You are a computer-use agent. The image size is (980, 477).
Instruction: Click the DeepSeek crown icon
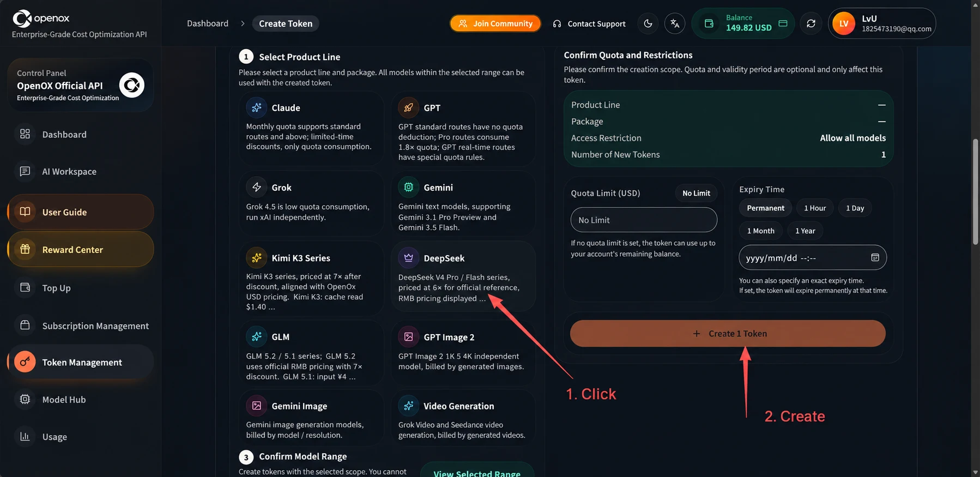[x=408, y=258]
